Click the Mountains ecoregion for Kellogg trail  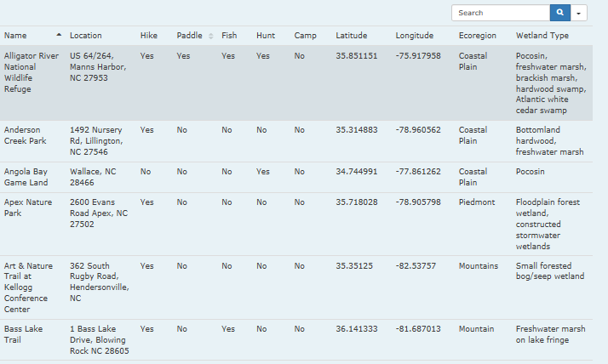click(479, 266)
